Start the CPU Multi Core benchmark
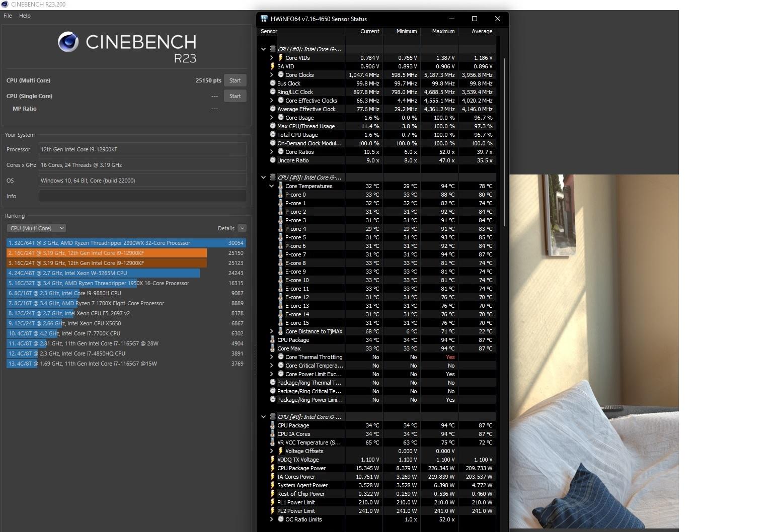Viewport: 773px width, 532px height. (x=235, y=80)
